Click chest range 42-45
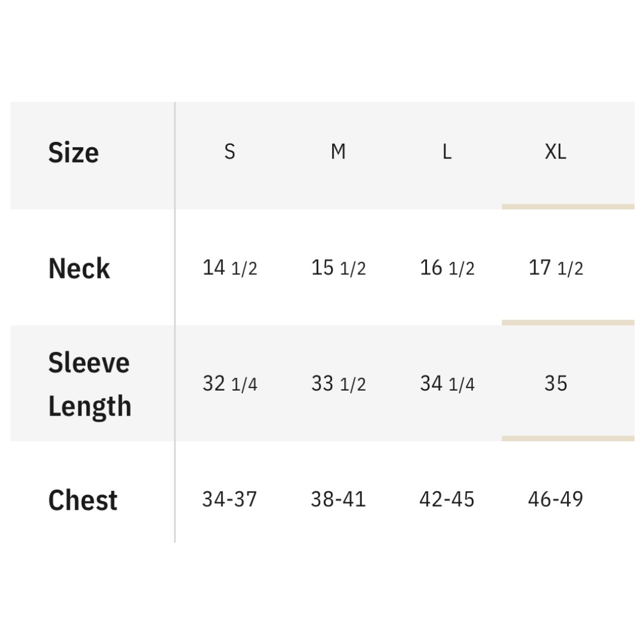Viewport: 644px width, 644px height. [447, 499]
